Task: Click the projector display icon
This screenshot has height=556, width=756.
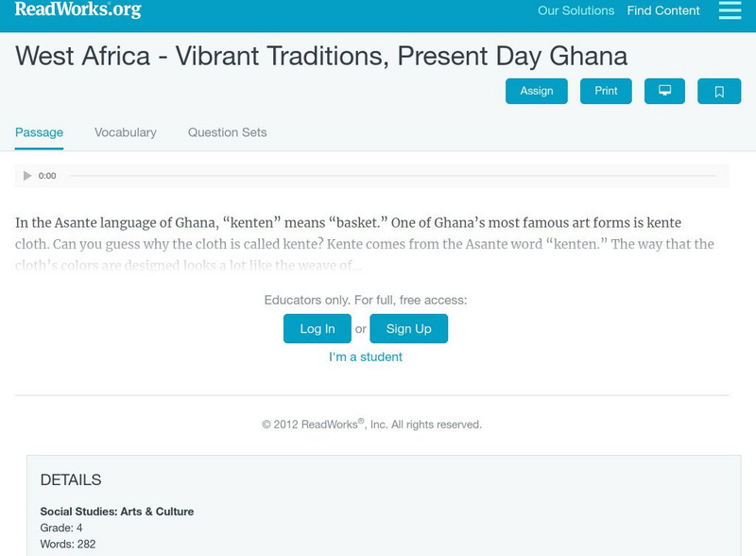Action: (666, 91)
